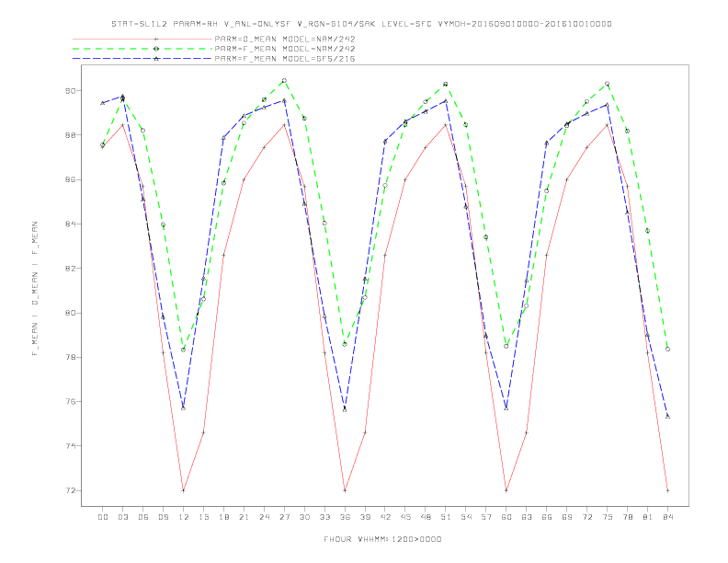Viewport: 728px width, 563px height.
Task: Select legend text 'PARM=O_MEAN MODEL=NAM/242'
Action: [x=285, y=39]
